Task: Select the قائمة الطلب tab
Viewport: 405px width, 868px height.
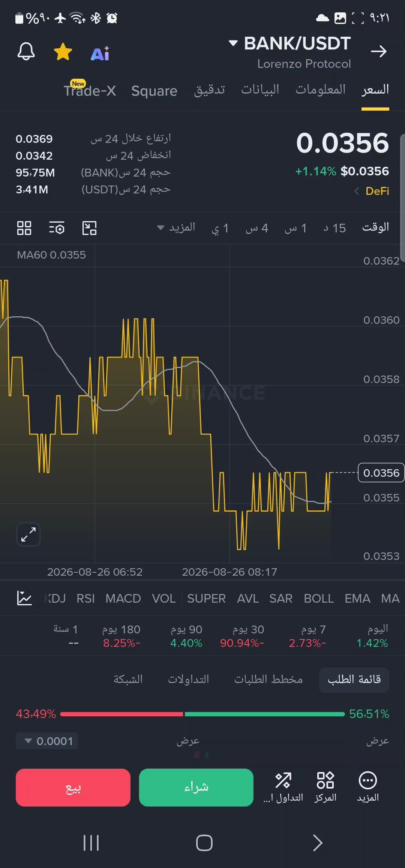Action: tap(354, 679)
